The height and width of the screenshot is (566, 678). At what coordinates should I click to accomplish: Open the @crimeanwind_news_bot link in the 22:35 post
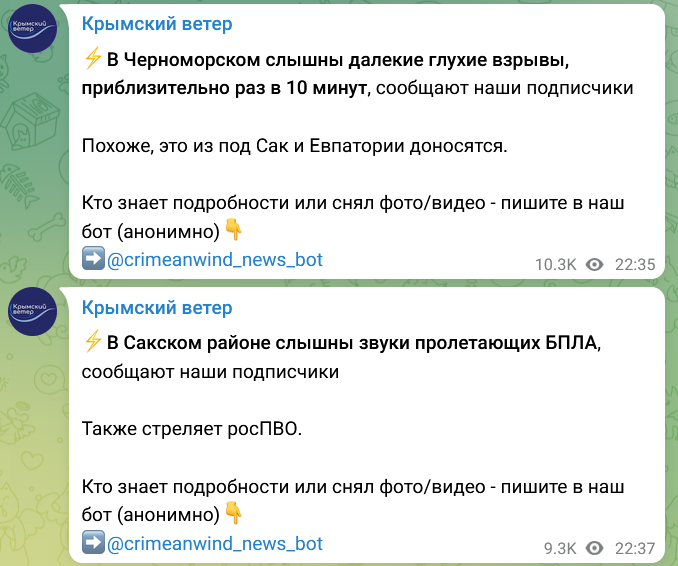click(215, 260)
